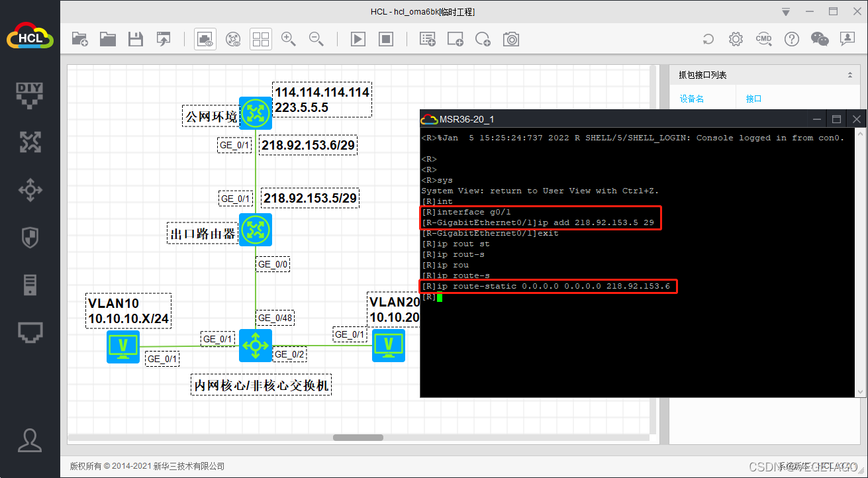Open settings with the gear icon
The width and height of the screenshot is (868, 478).
click(736, 39)
